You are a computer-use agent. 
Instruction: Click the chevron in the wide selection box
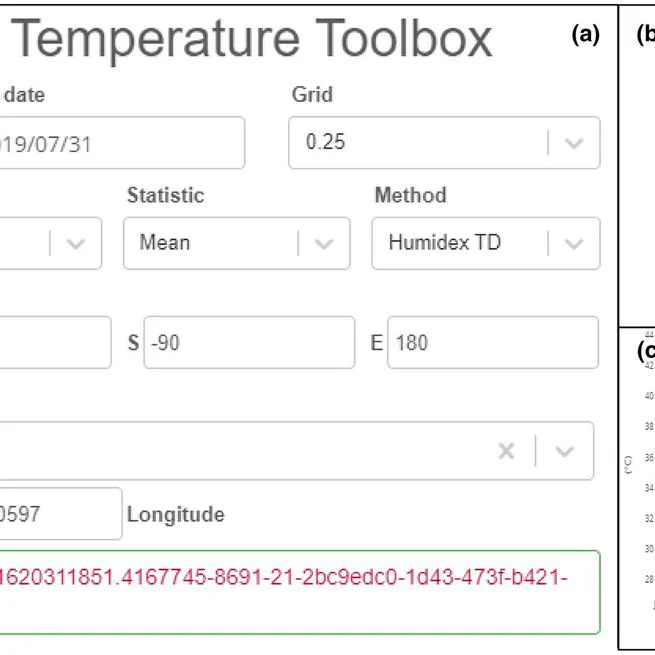565,451
